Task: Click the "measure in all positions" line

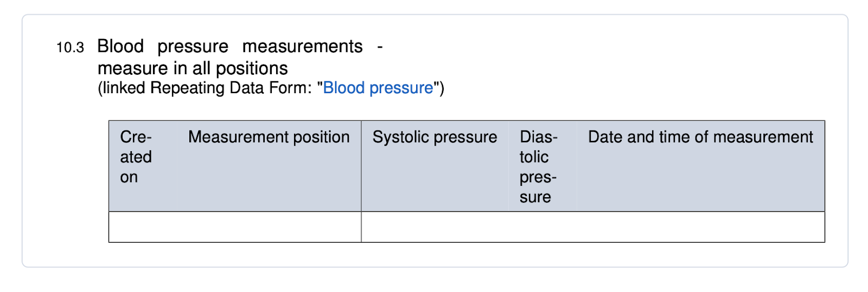Action: click(x=193, y=68)
